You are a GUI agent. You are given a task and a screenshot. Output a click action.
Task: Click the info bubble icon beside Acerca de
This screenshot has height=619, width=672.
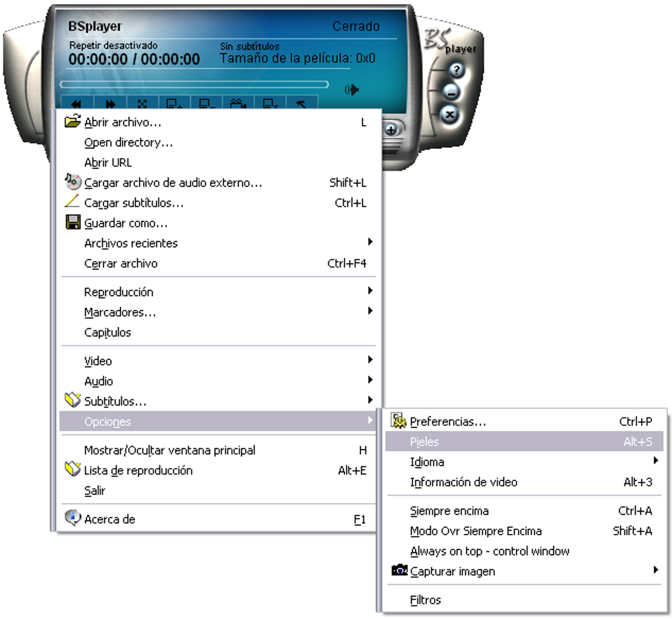(x=72, y=517)
